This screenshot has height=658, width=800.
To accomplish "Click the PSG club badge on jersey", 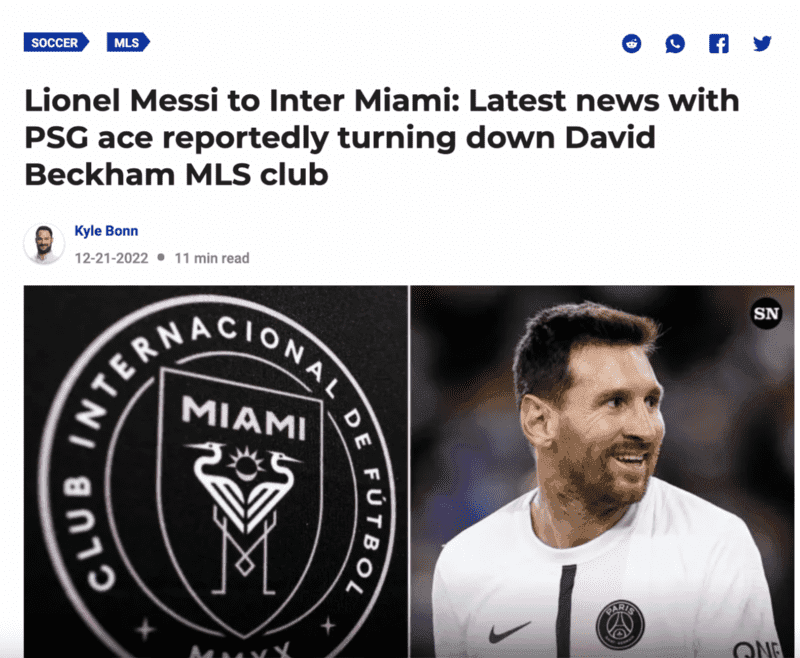I will 620,624.
